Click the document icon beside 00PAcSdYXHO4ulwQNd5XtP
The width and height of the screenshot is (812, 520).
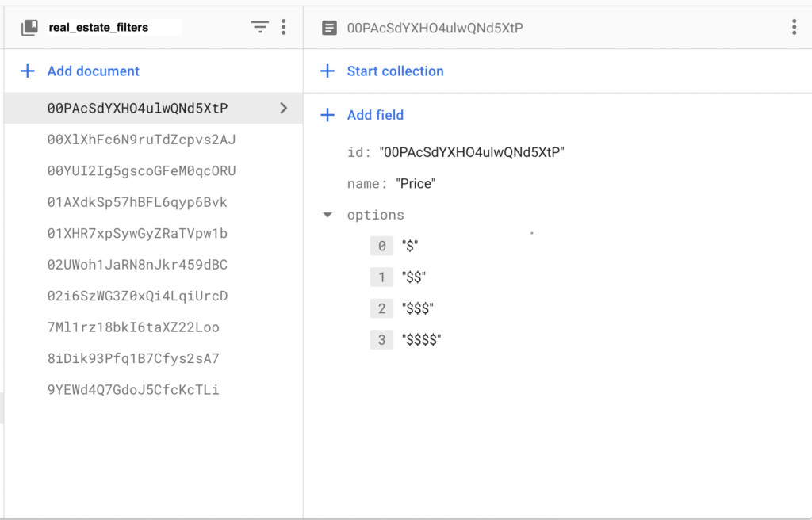click(329, 27)
